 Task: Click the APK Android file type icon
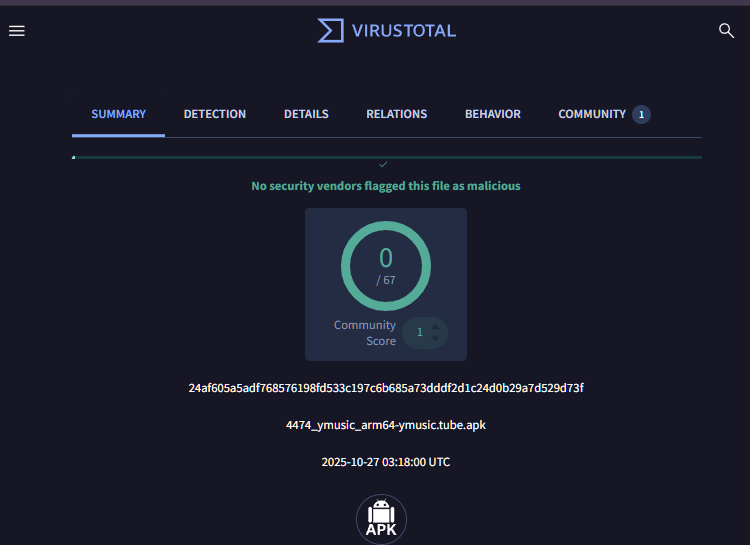pyautogui.click(x=381, y=519)
